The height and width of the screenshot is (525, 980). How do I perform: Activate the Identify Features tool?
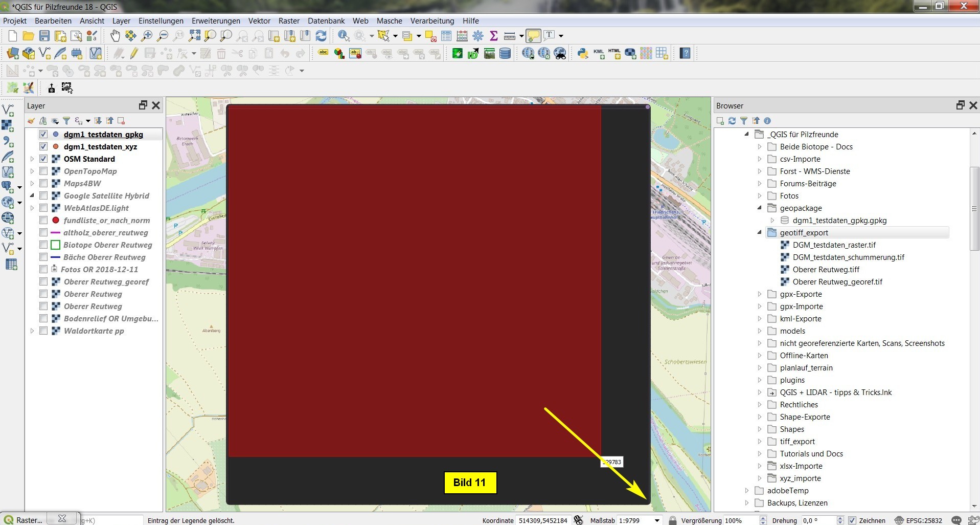[x=344, y=36]
